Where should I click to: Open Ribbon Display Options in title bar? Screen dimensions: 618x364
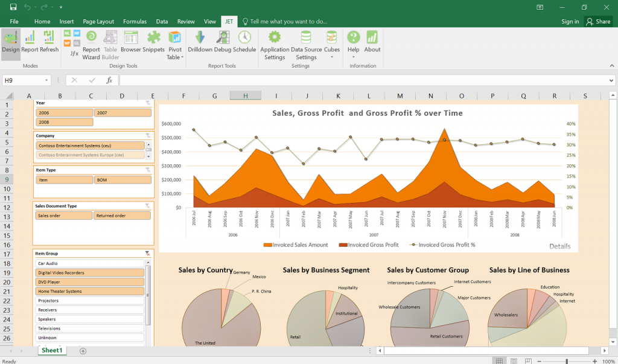click(540, 7)
